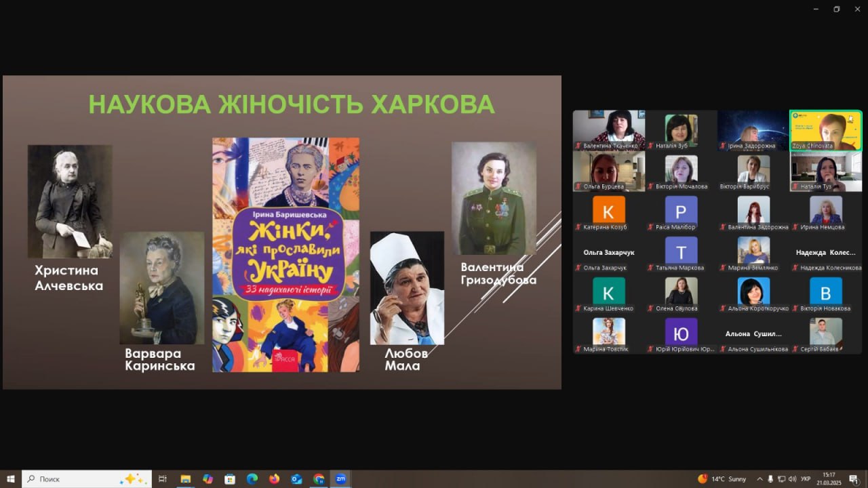Select Карина Шевченко's green K avatar tile

(x=609, y=293)
